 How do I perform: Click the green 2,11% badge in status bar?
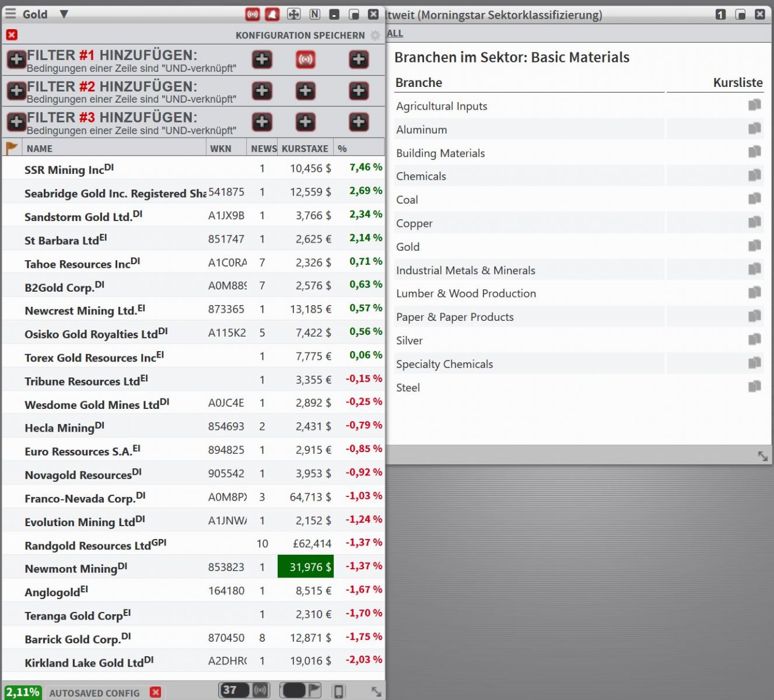[x=23, y=692]
